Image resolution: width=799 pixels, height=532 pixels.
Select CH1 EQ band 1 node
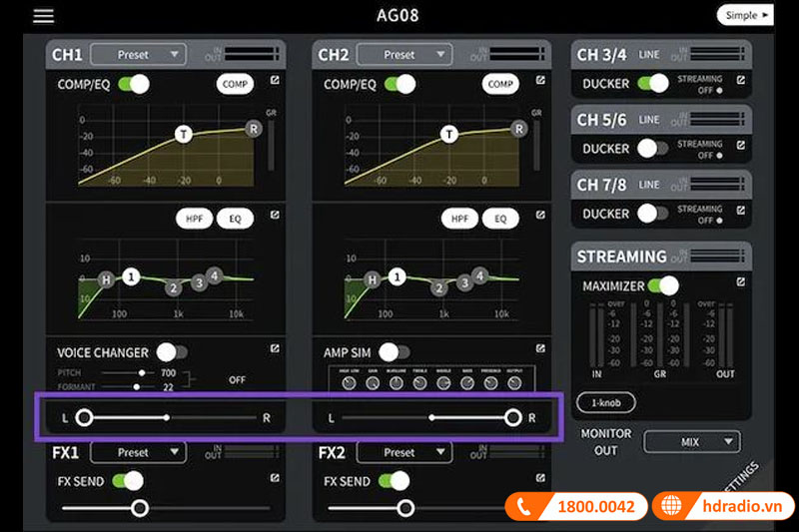click(131, 276)
